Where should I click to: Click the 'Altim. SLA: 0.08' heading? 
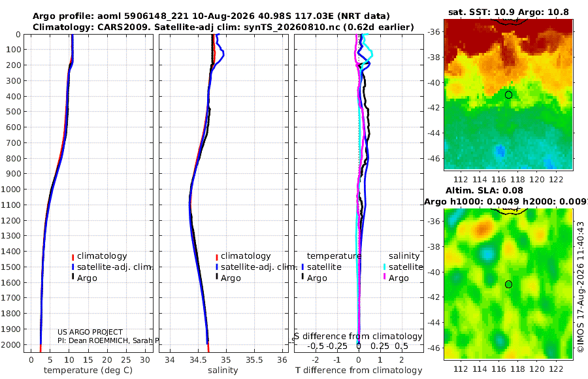coord(484,191)
